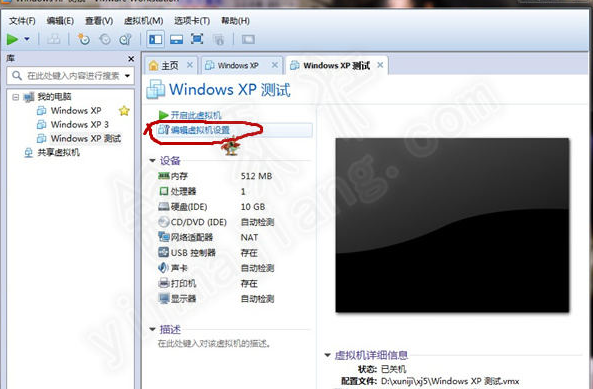The image size is (593, 389).
Task: Click the 已关机 state value
Action: point(393,369)
